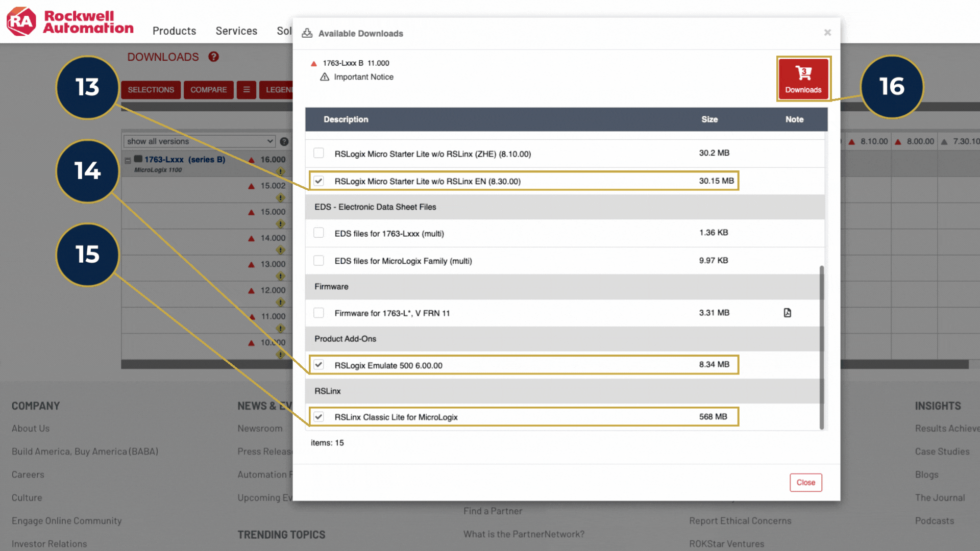The image size is (980, 551).
Task: Check the box for RSLinx Classic Lite for MicroLogix
Action: [318, 416]
